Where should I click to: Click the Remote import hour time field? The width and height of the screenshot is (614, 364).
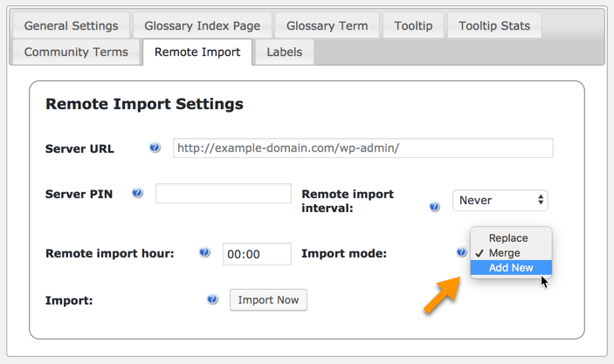256,253
